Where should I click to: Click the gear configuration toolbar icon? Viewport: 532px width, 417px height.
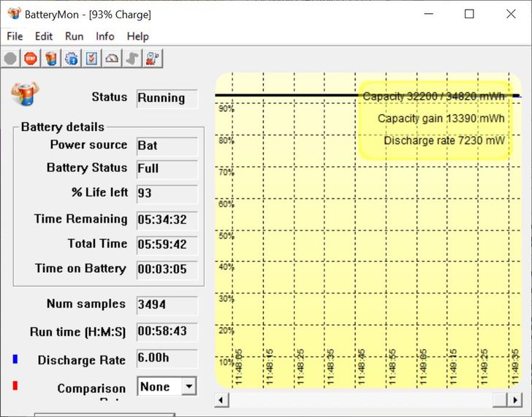(72, 59)
